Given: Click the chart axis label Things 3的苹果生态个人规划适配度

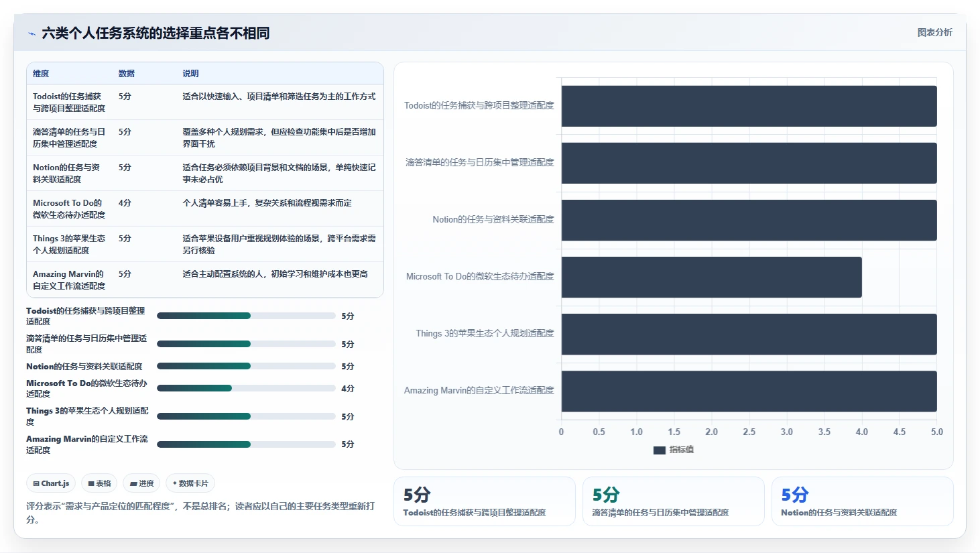Looking at the screenshot, I should pos(485,334).
